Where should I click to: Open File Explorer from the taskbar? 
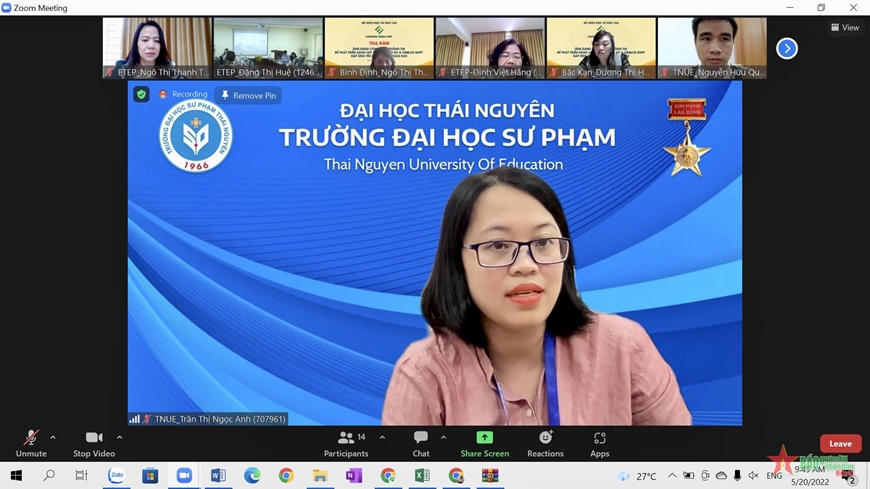click(x=320, y=476)
